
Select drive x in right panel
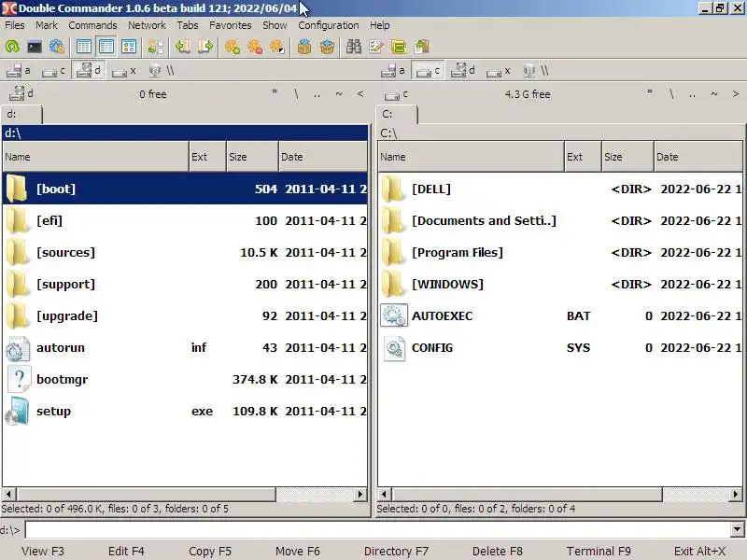click(498, 71)
